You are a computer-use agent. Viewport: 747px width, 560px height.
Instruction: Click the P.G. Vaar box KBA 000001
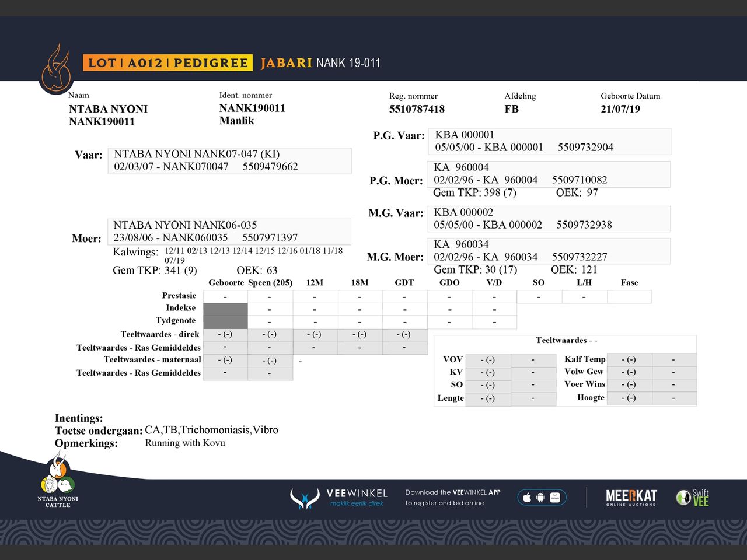(550, 141)
